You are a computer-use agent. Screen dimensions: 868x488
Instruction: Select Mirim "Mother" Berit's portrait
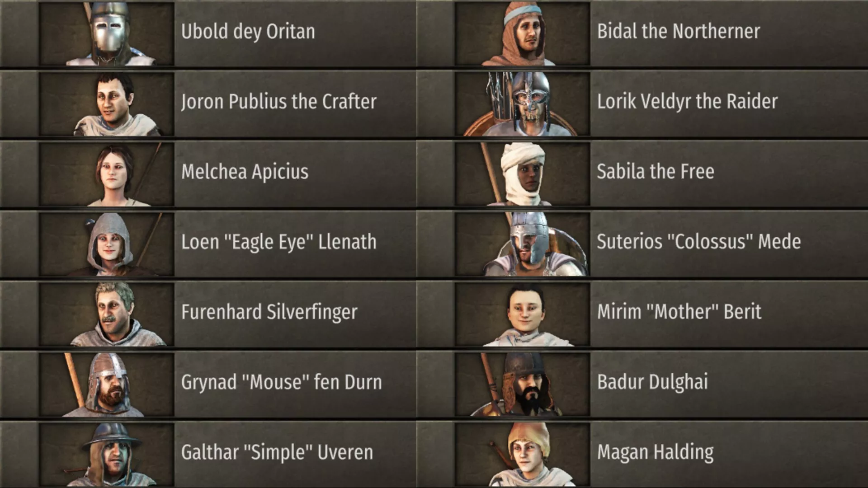(523, 314)
